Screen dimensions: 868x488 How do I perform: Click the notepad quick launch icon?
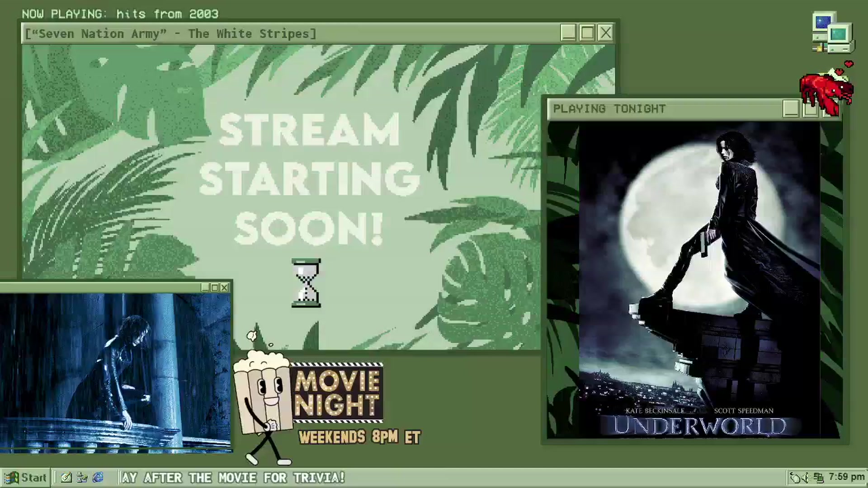66,478
